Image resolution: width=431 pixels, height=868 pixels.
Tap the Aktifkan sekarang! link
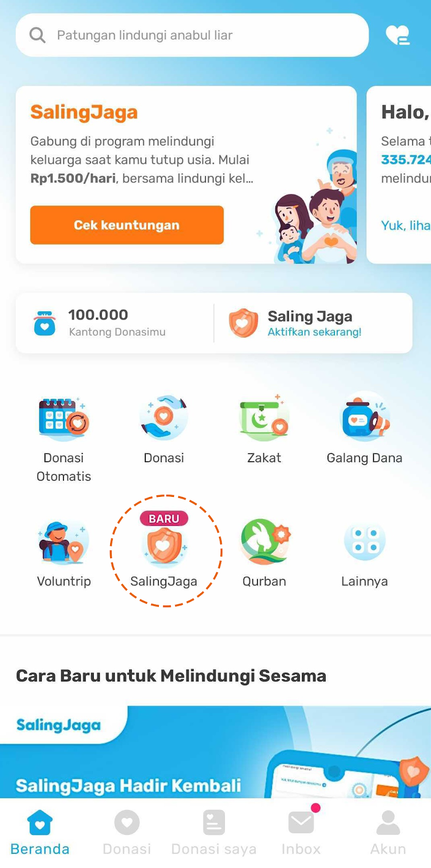[314, 332]
